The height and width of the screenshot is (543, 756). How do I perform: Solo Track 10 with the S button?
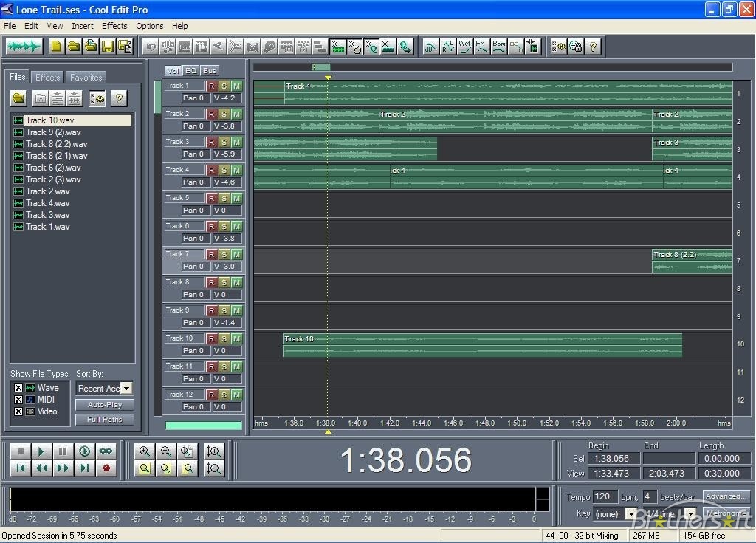click(x=224, y=338)
